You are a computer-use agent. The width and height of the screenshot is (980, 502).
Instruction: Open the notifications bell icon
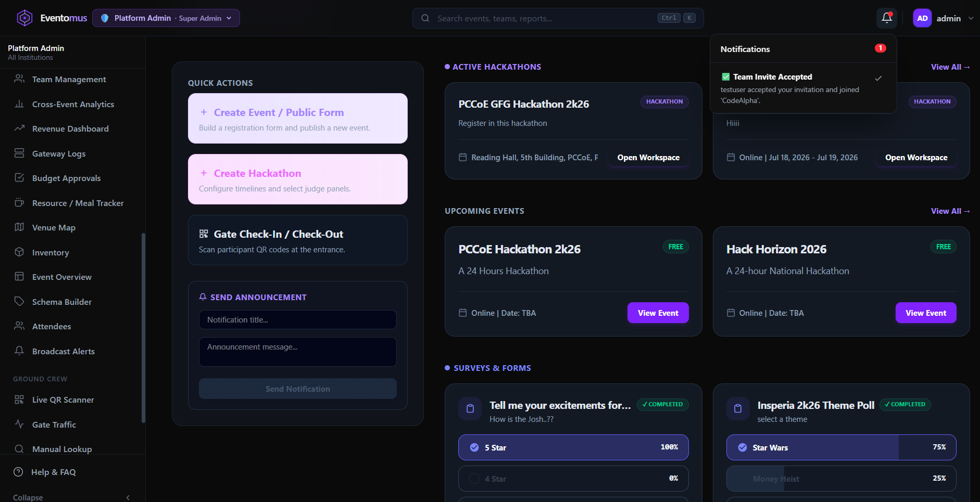(x=887, y=18)
